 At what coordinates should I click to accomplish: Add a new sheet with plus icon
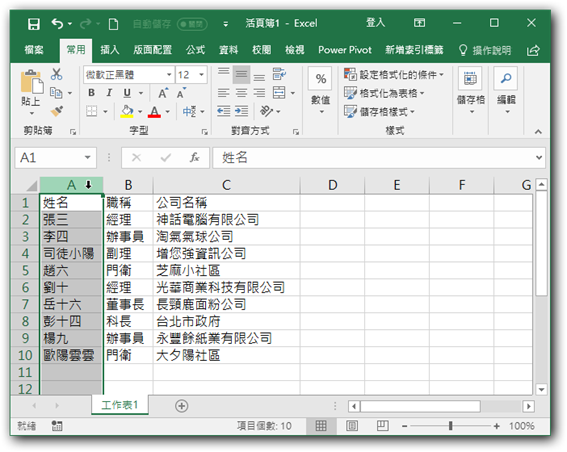point(182,406)
